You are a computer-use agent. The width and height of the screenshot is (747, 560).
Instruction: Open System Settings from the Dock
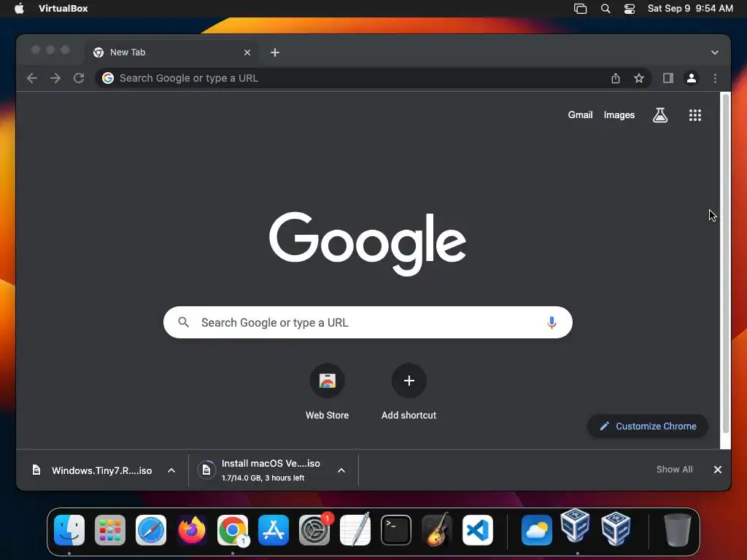(314, 530)
